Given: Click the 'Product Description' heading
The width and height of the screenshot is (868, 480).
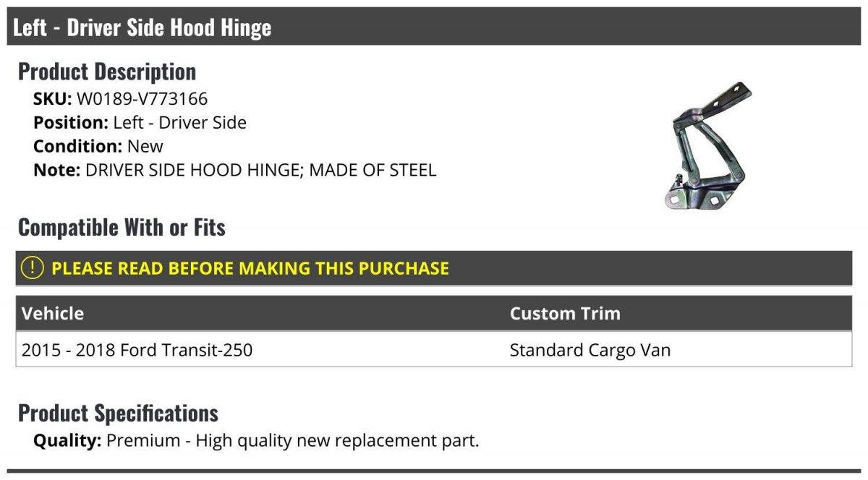Looking at the screenshot, I should pos(107,72).
